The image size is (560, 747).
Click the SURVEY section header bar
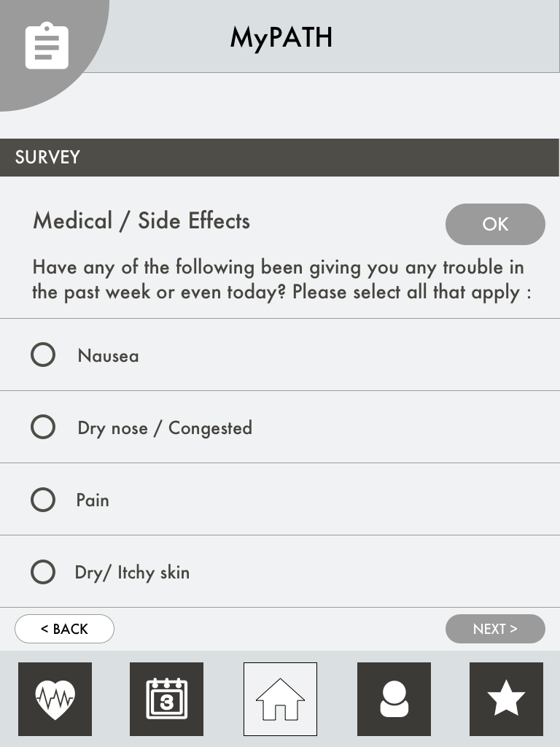[279, 158]
